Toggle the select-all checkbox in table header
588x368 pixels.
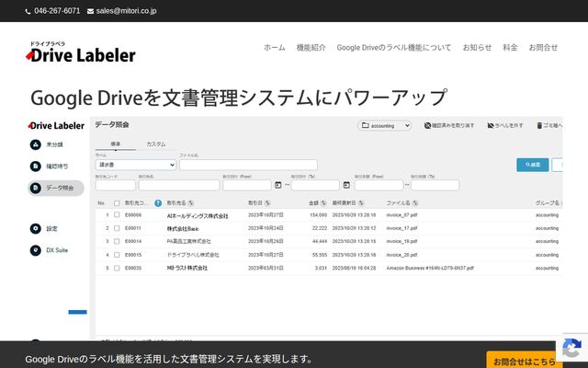click(x=117, y=203)
